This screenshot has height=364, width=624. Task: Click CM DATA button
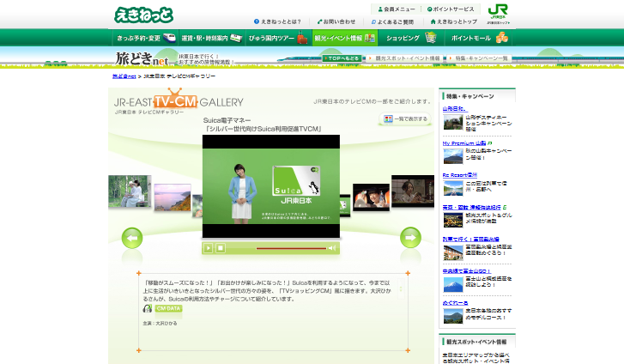coord(168,309)
